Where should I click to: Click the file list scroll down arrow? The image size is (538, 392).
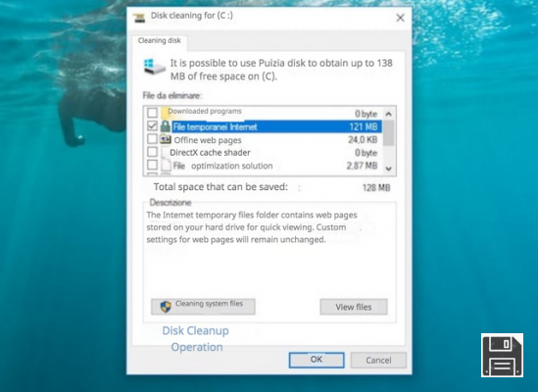pos(388,169)
